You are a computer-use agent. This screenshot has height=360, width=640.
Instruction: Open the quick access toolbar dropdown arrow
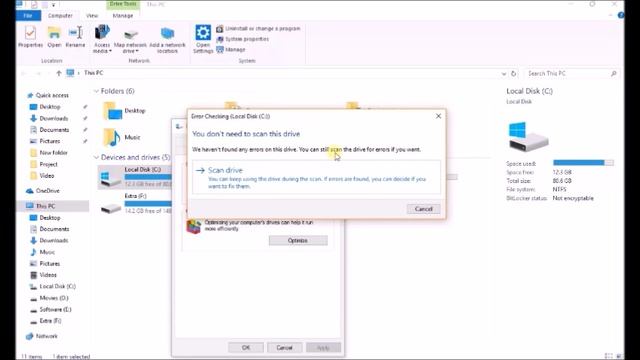point(53,5)
